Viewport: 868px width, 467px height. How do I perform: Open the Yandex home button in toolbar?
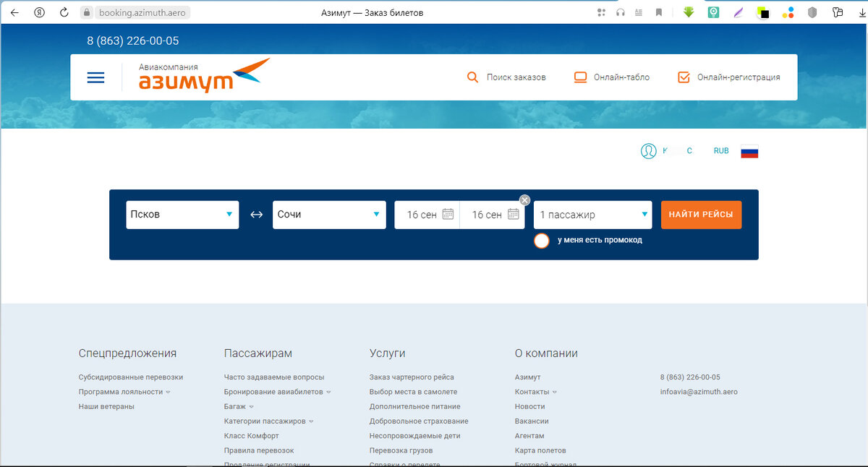tap(40, 12)
